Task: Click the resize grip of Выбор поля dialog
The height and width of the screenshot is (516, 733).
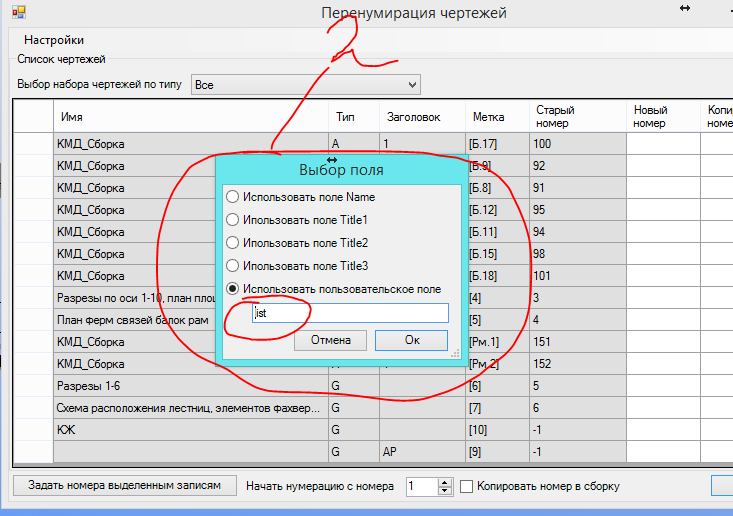Action: pos(454,353)
